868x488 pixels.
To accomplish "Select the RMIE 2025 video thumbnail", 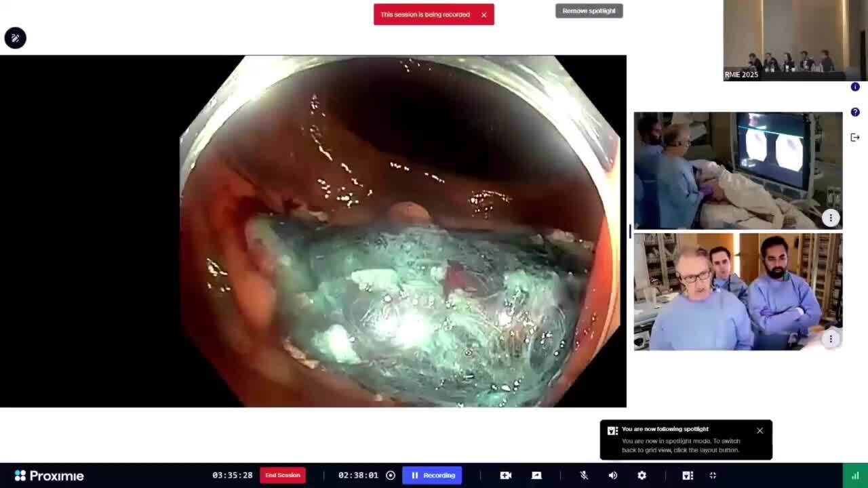I will pyautogui.click(x=795, y=41).
